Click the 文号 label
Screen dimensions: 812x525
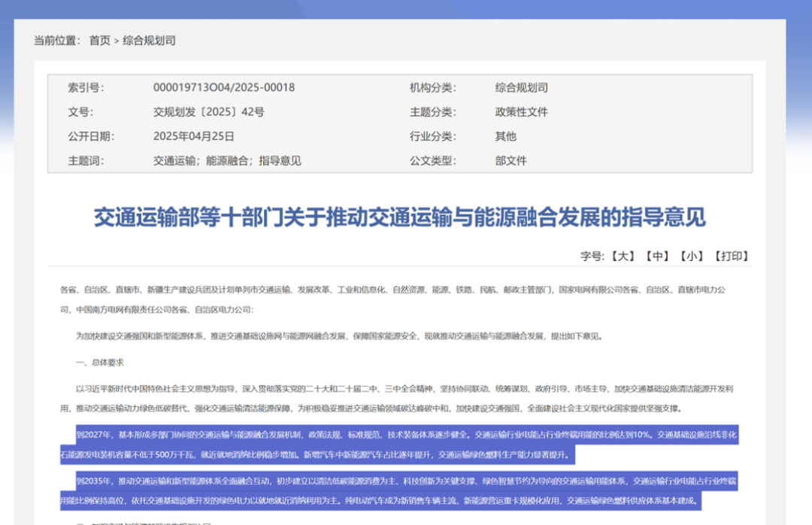pos(80,112)
